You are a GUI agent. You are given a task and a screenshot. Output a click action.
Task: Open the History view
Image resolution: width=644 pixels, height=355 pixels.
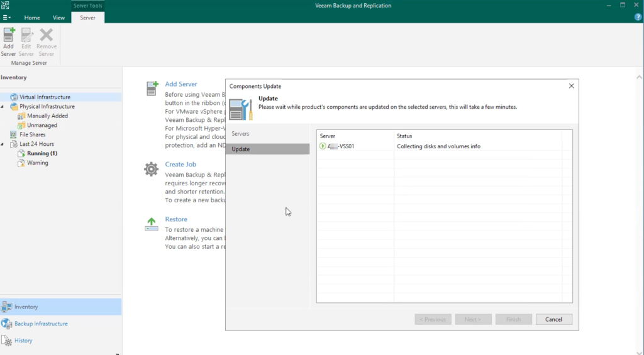[x=23, y=341]
